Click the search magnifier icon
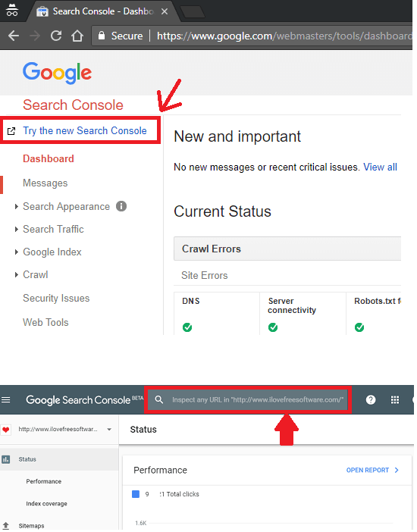The width and height of the screenshot is (417, 532). (159, 399)
